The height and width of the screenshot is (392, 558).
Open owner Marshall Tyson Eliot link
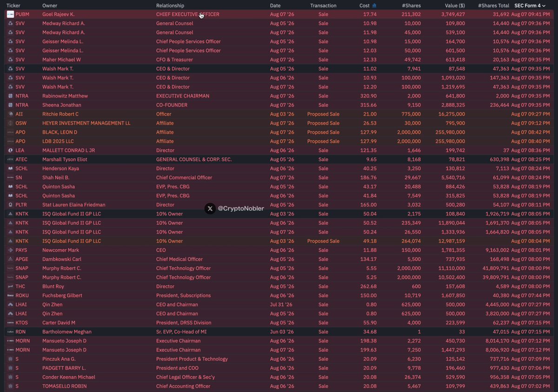[65, 159]
